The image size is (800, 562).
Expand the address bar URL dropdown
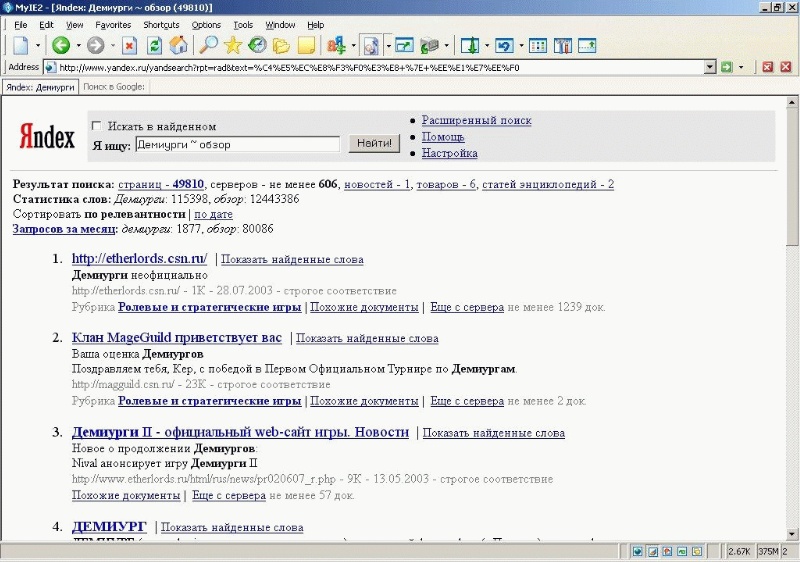pos(710,67)
